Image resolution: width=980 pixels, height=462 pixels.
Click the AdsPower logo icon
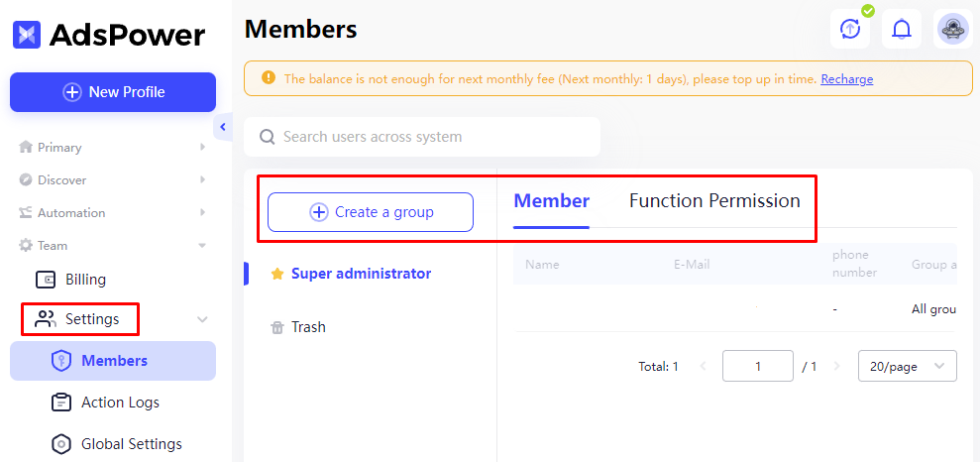point(26,35)
